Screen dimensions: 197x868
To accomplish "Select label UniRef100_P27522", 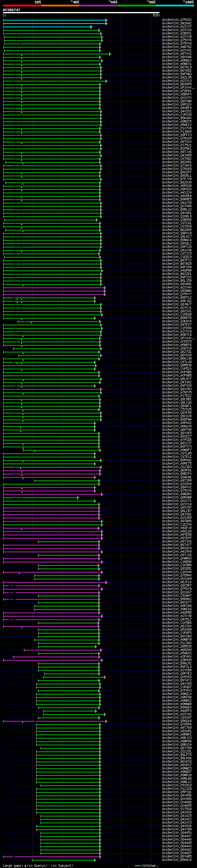I will click(176, 396).
